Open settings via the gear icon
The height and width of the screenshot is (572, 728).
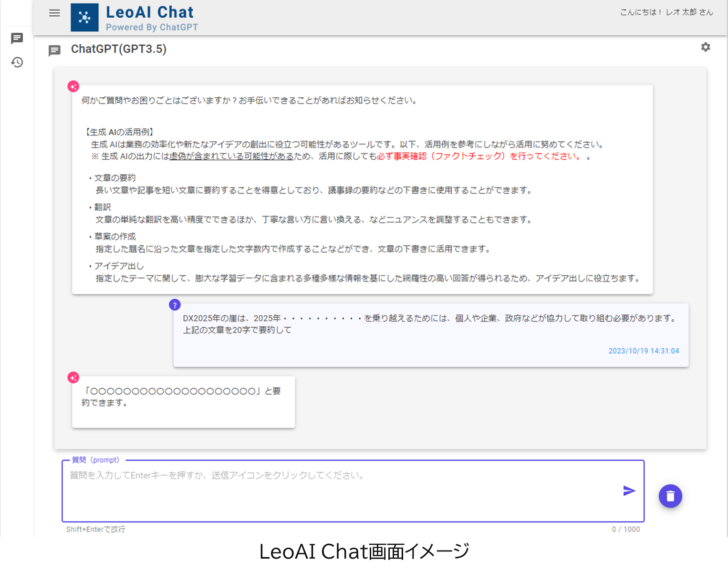[706, 47]
